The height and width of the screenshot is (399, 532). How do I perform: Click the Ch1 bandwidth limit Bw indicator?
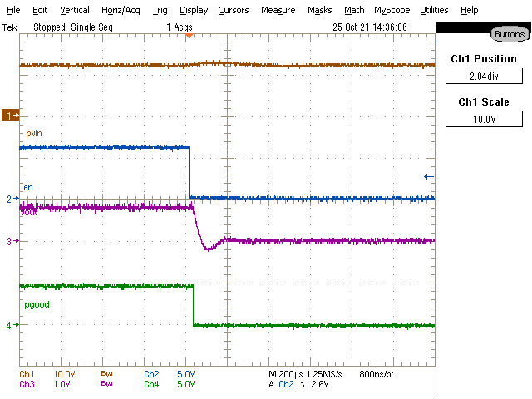(106, 374)
